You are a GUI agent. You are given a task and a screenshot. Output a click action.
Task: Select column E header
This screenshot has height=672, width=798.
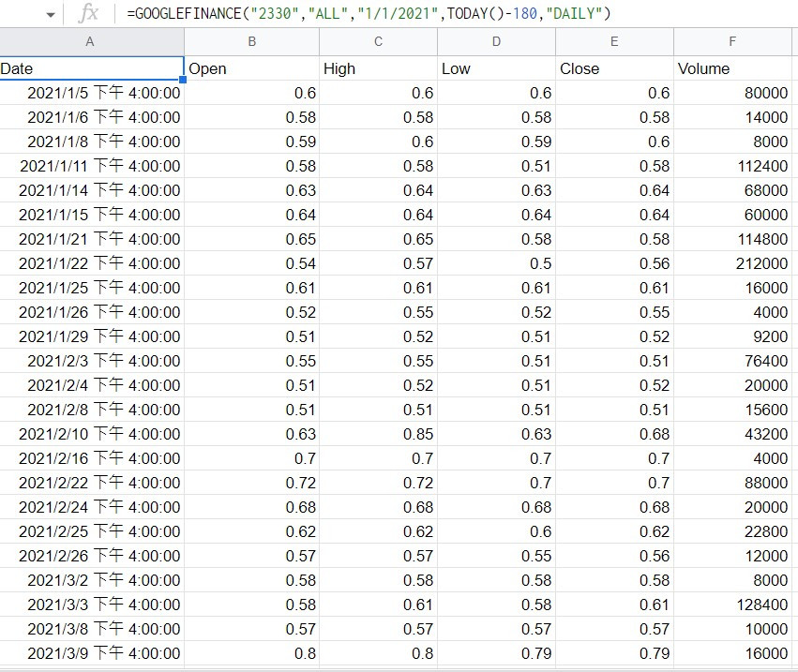pyautogui.click(x=614, y=42)
